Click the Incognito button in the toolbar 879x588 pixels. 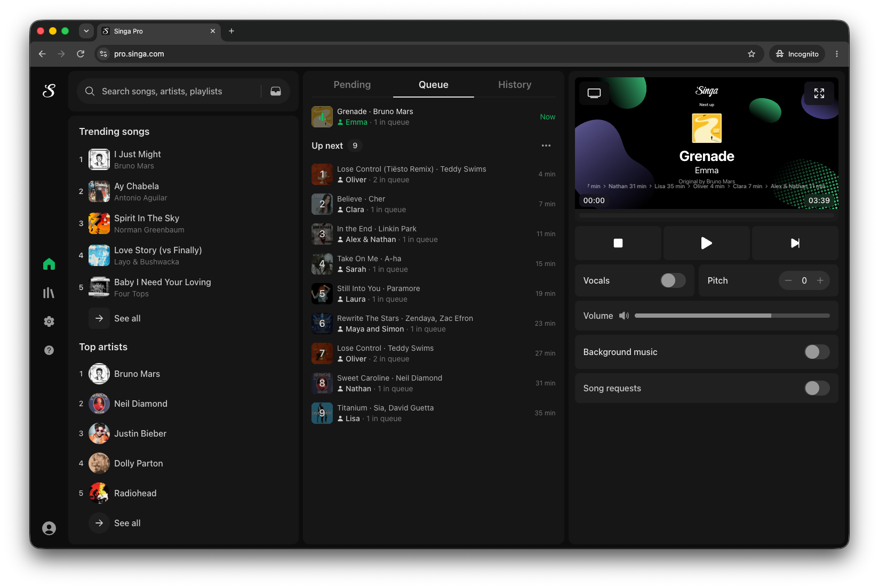click(797, 54)
